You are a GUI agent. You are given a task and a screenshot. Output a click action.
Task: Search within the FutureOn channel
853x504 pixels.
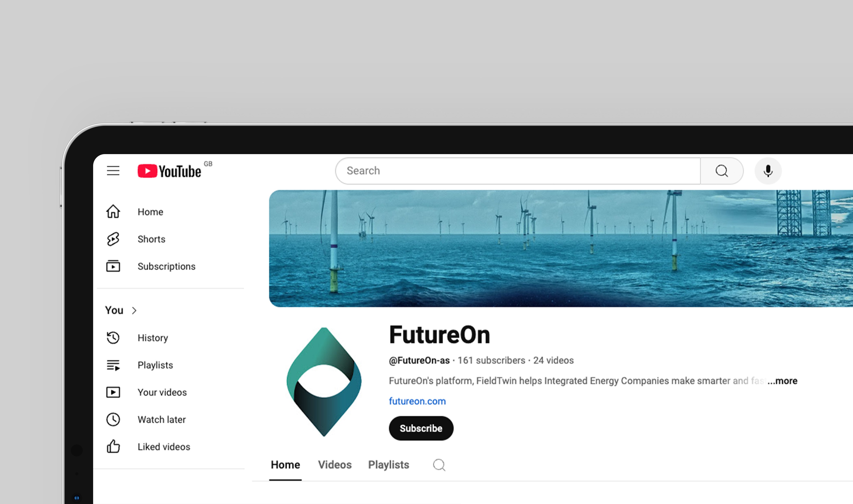coord(439,465)
